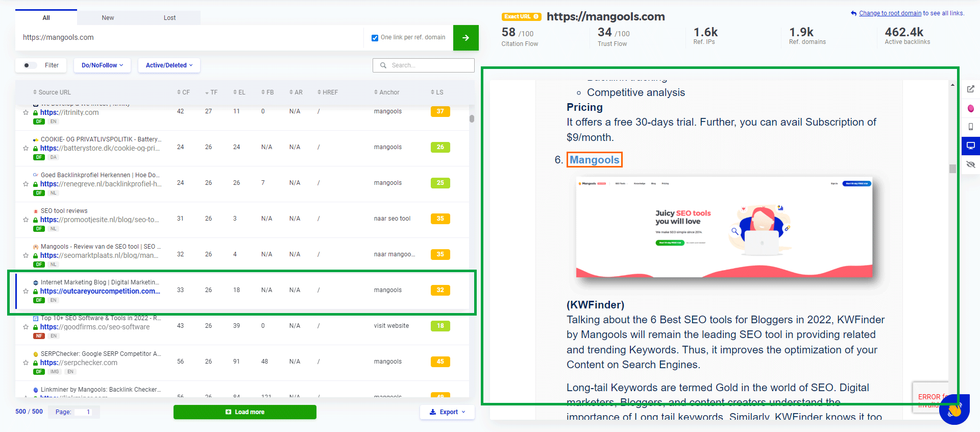Sort by CF column

[183, 92]
